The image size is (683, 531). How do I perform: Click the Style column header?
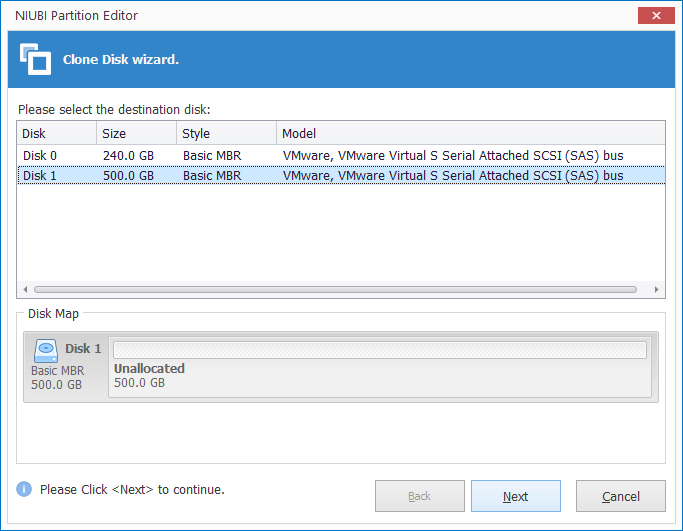point(226,133)
